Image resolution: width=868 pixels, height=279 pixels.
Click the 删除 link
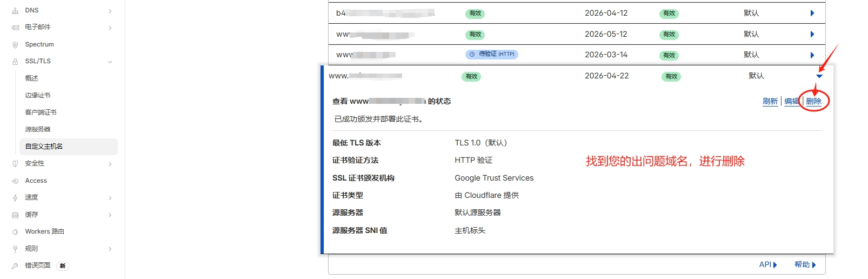pyautogui.click(x=813, y=101)
